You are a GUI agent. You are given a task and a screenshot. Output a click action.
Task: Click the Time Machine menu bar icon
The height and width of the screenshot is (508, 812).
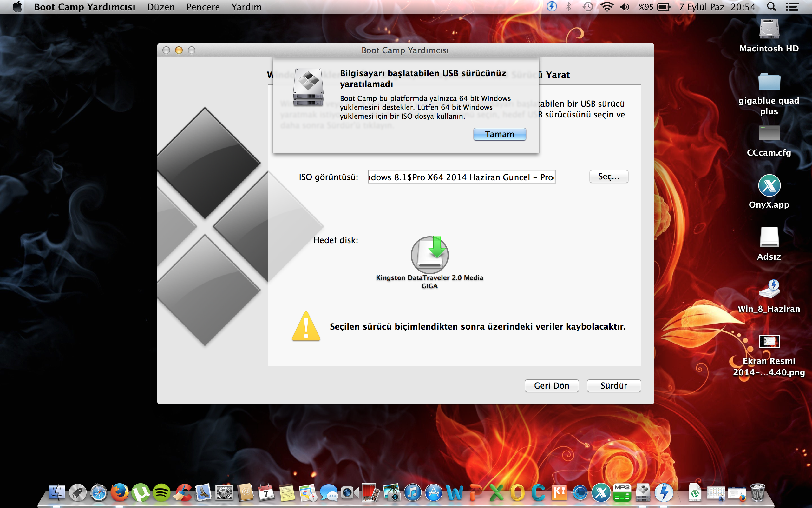click(x=587, y=7)
